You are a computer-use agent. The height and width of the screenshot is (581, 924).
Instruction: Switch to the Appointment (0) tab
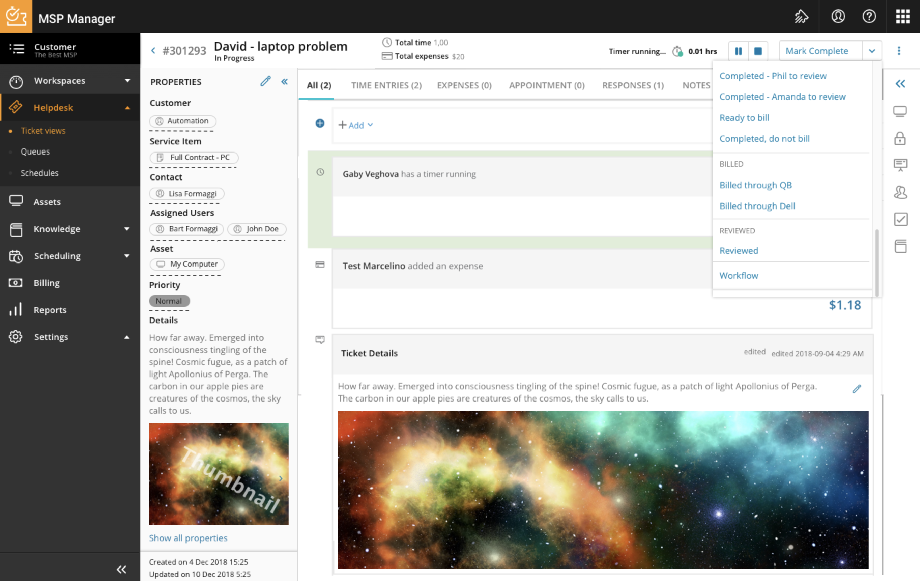point(547,85)
